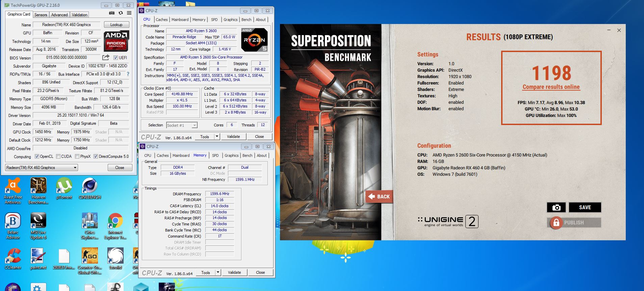Click Compare results online link

pos(551,87)
